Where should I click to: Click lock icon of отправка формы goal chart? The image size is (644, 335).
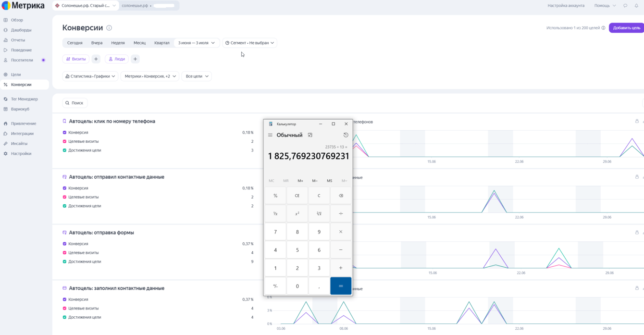(637, 232)
